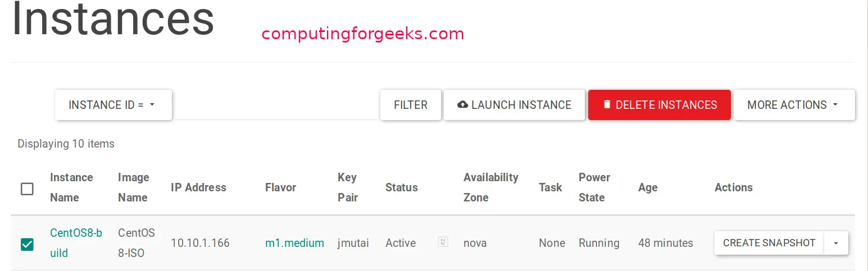868x271 pixels.
Task: Click the Status column header
Action: click(x=401, y=187)
